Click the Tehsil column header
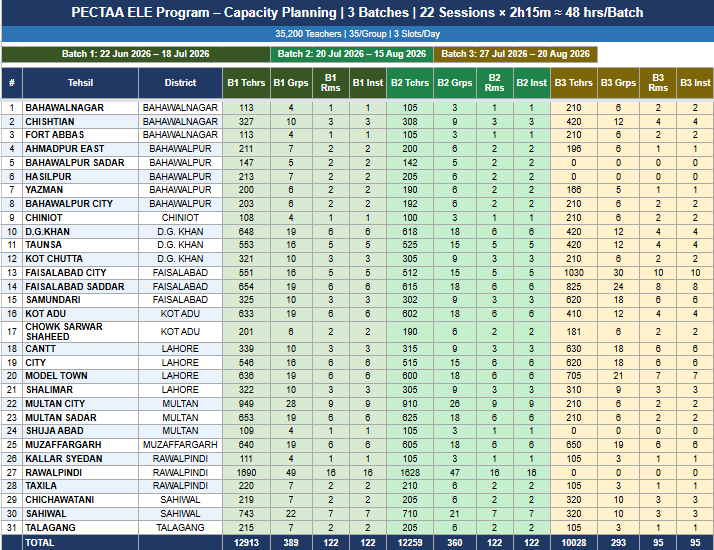 (x=80, y=83)
